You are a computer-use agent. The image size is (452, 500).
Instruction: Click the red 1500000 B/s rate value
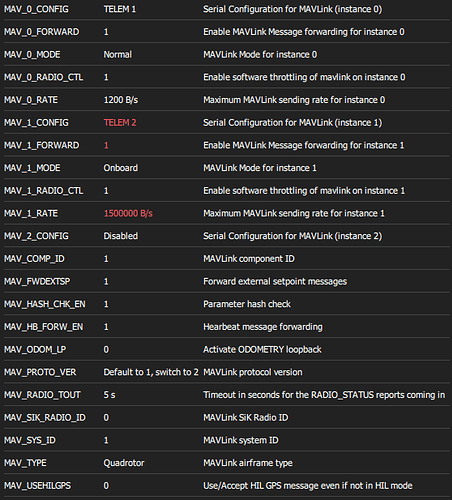(x=128, y=213)
